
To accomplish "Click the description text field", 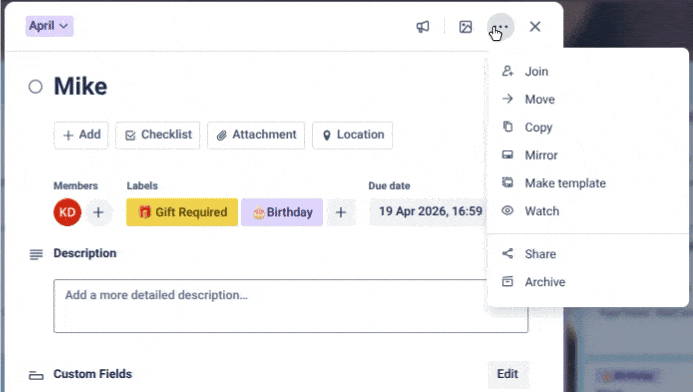I will pyautogui.click(x=291, y=306).
